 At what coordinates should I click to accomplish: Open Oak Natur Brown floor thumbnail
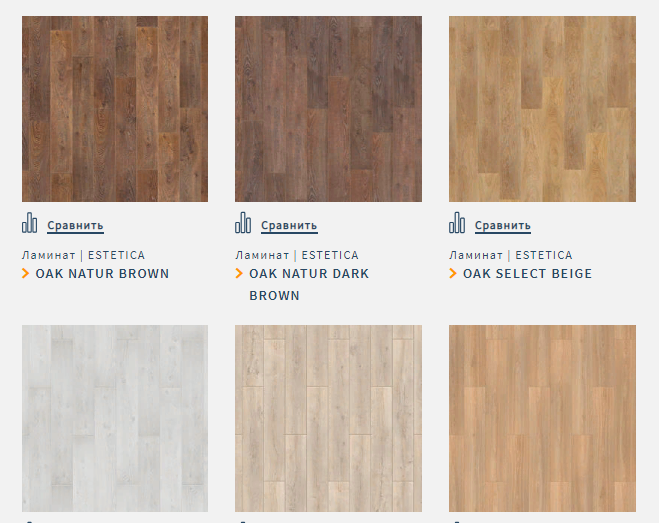click(x=115, y=109)
